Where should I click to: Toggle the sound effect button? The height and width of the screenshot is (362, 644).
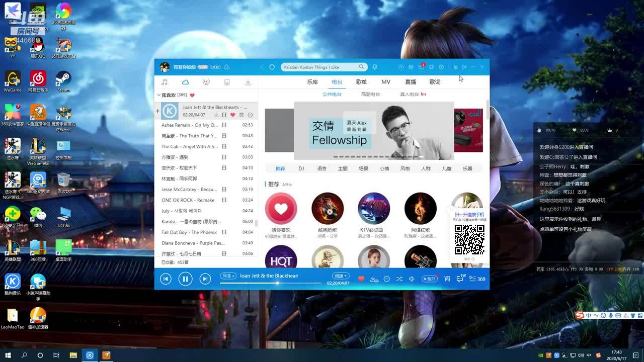click(x=429, y=279)
